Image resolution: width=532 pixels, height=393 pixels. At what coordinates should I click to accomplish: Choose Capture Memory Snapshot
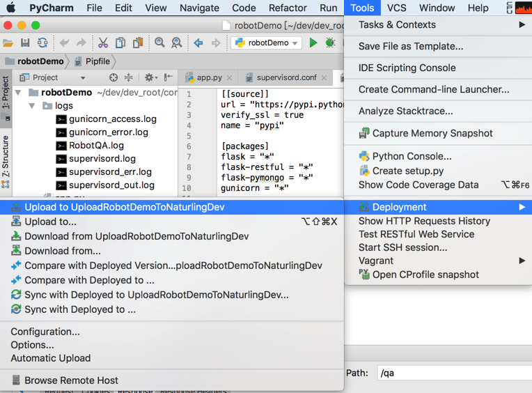coord(438,133)
